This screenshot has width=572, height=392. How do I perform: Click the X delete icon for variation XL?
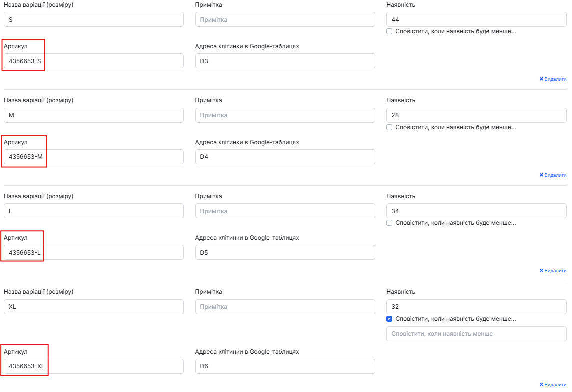click(541, 385)
